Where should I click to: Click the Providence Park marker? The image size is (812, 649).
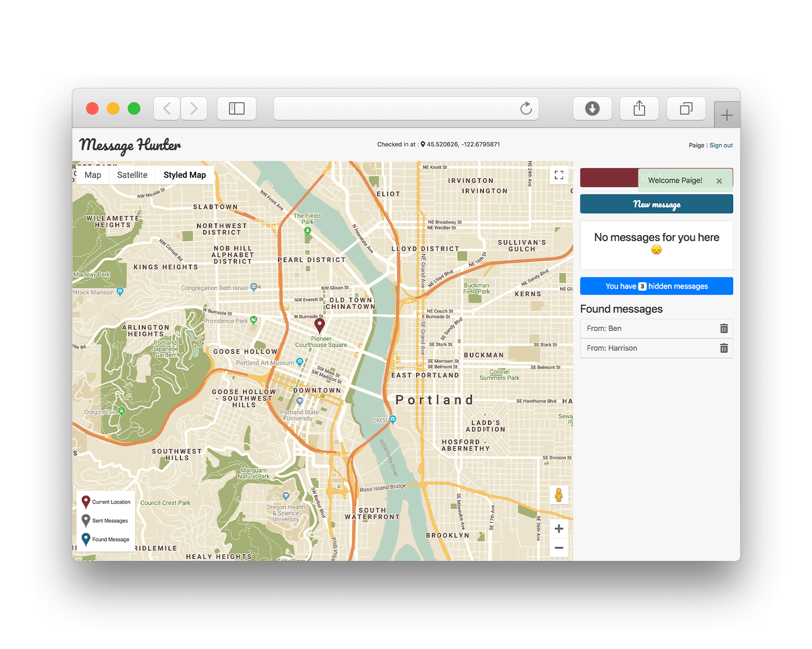253,320
